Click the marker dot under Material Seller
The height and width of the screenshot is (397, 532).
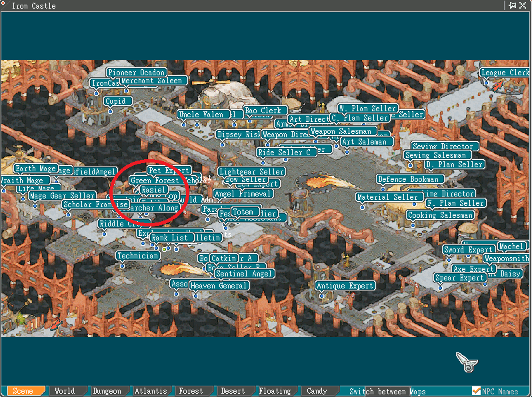(x=362, y=207)
